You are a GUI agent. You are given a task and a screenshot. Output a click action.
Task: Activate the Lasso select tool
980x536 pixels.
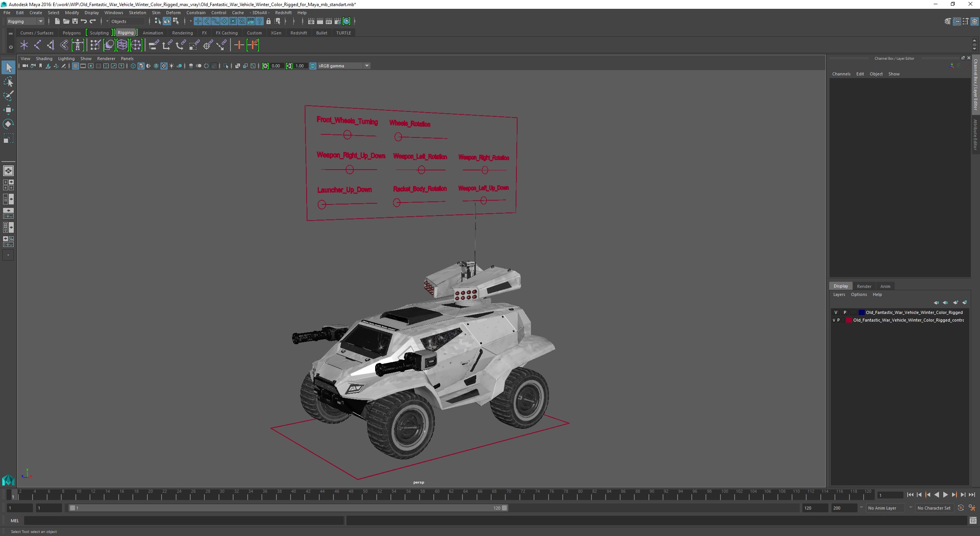(8, 82)
